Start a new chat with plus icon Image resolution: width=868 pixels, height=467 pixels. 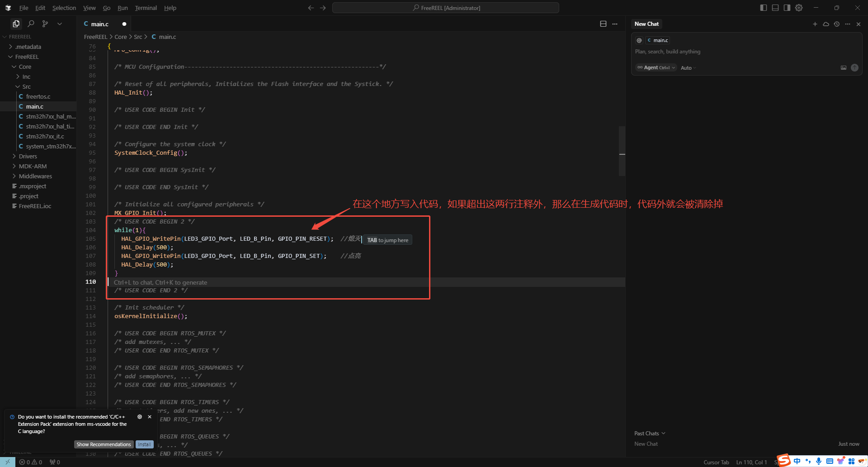pos(815,24)
